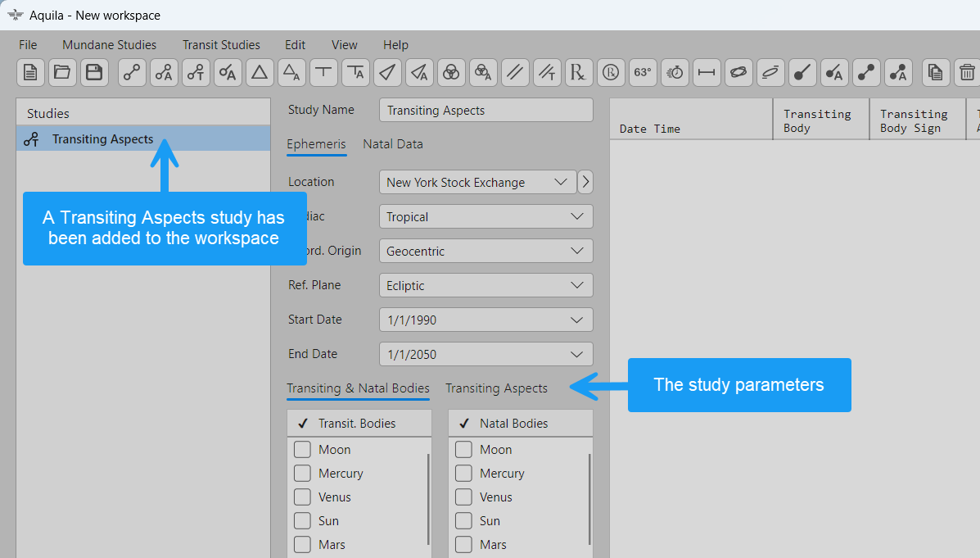Click the tilted ellipse orbit icon
980x558 pixels.
(770, 73)
